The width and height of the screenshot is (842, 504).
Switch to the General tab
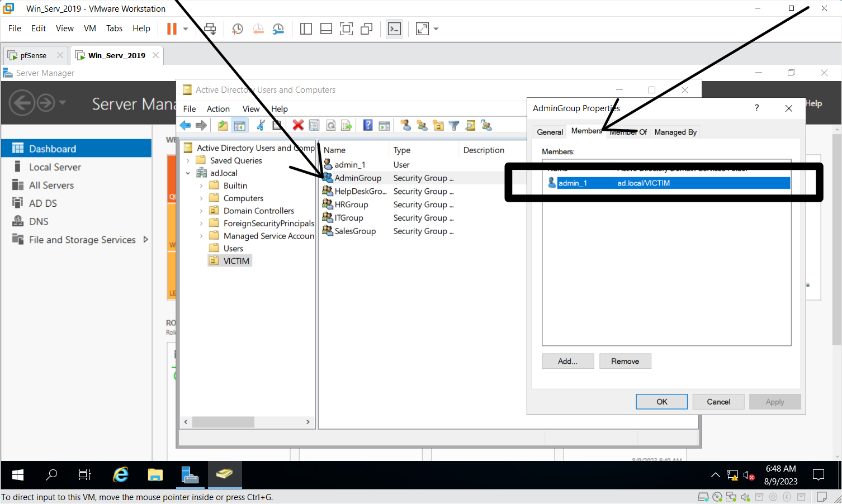(x=550, y=132)
